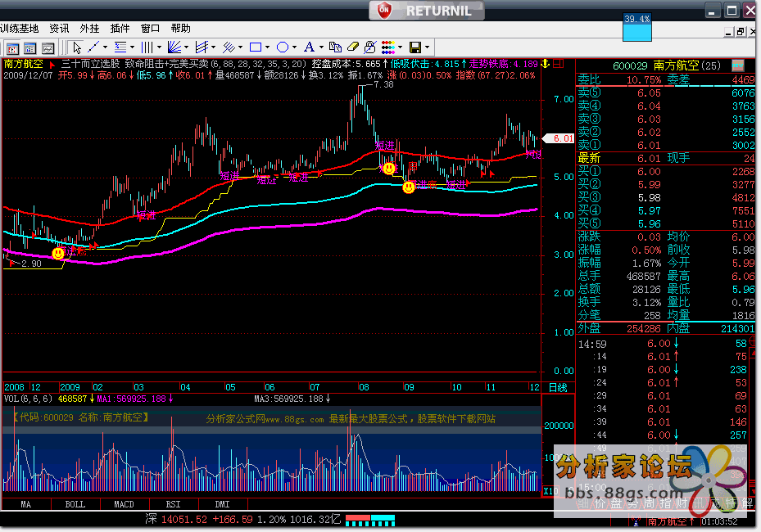Expand the circle tool dropdown arrow
761x532 pixels.
294,47
